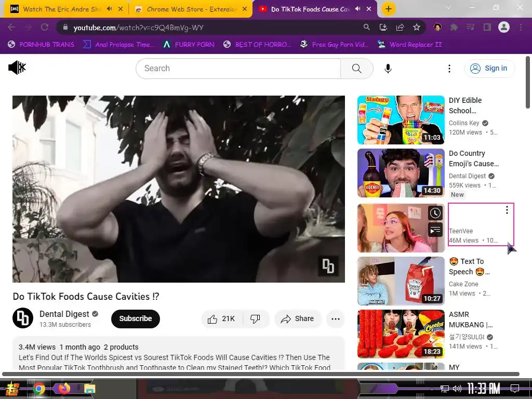This screenshot has height=399, width=532.
Task: Click the video player
Action: coord(179,189)
